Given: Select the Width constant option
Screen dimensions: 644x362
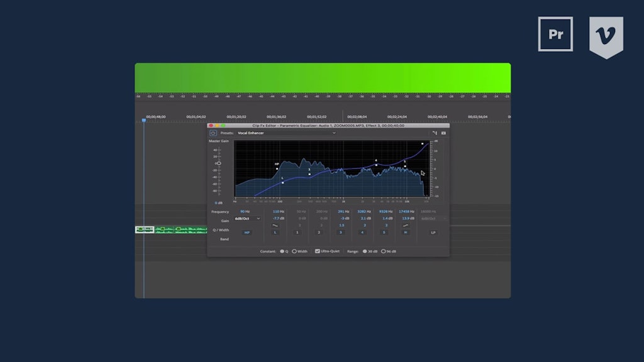Looking at the screenshot, I should [x=294, y=250].
